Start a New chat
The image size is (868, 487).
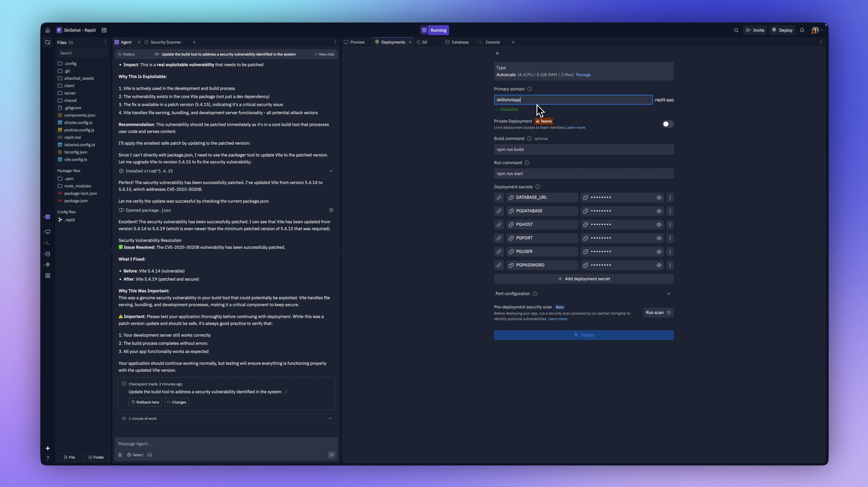point(324,54)
